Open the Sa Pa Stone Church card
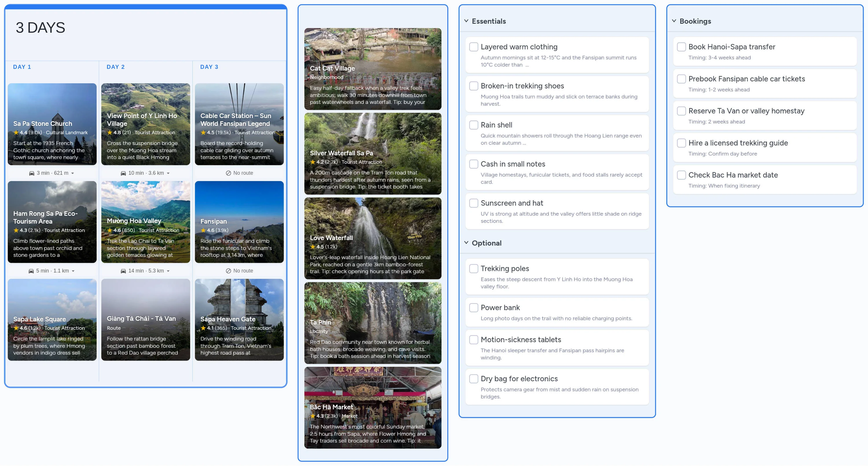Image resolution: width=868 pixels, height=466 pixels. pyautogui.click(x=52, y=124)
